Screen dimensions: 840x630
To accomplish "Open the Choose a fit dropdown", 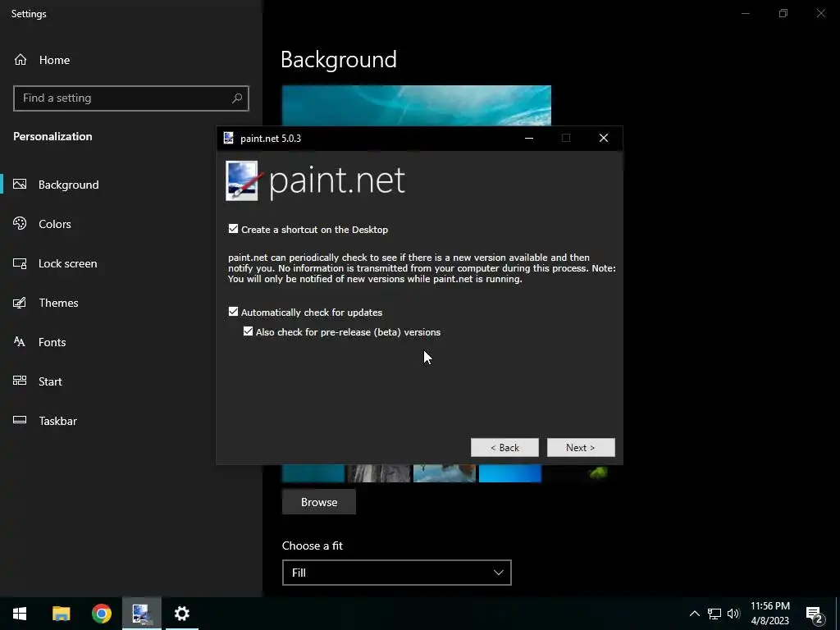I will pyautogui.click(x=396, y=573).
